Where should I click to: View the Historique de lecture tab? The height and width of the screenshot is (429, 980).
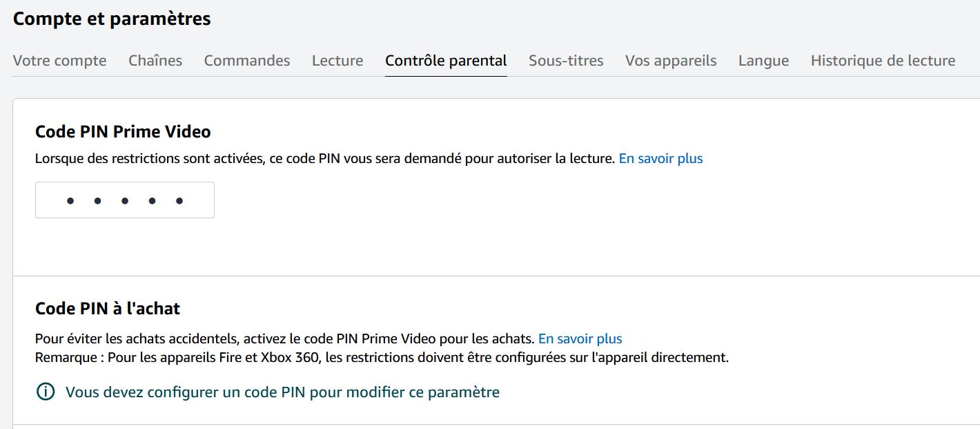tap(883, 61)
